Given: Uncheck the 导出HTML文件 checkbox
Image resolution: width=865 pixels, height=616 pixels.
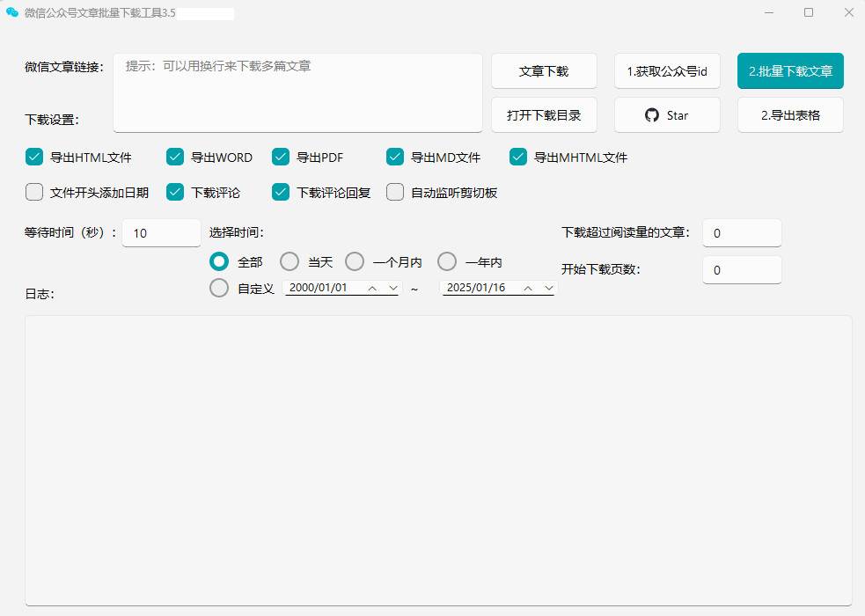Looking at the screenshot, I should pyautogui.click(x=34, y=158).
